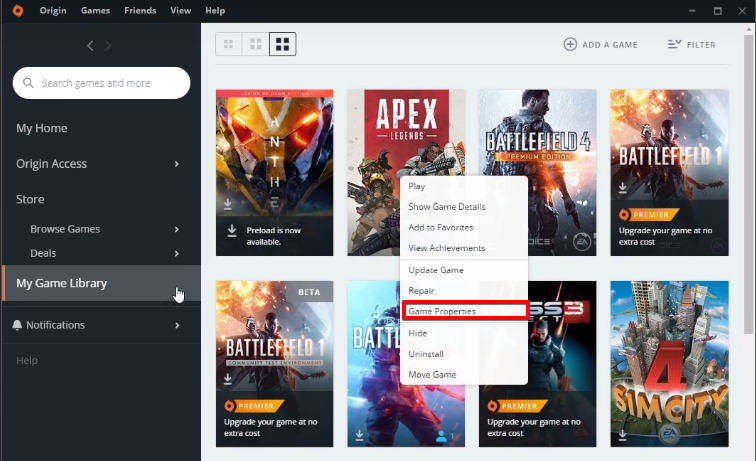Image resolution: width=756 pixels, height=461 pixels.
Task: Click Premier badge on Mass Effect 3 tile
Action: pos(517,406)
